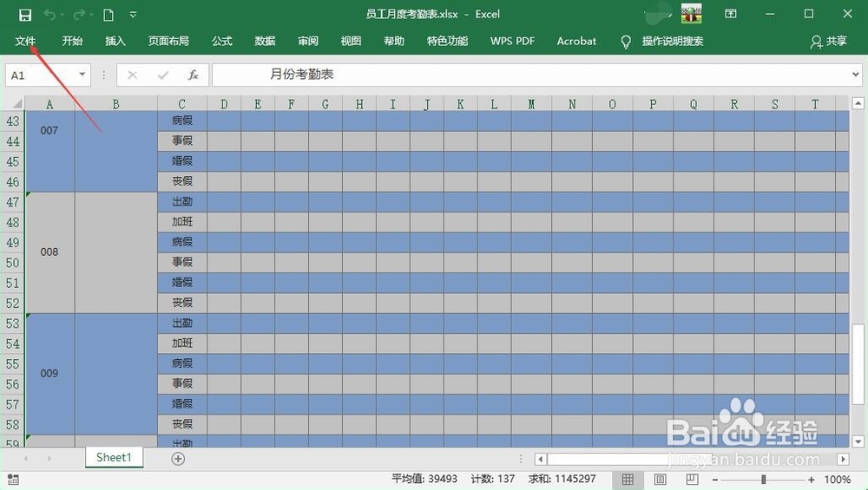Click the Cancel X icon in formula bar
The image size is (868, 490).
[132, 75]
